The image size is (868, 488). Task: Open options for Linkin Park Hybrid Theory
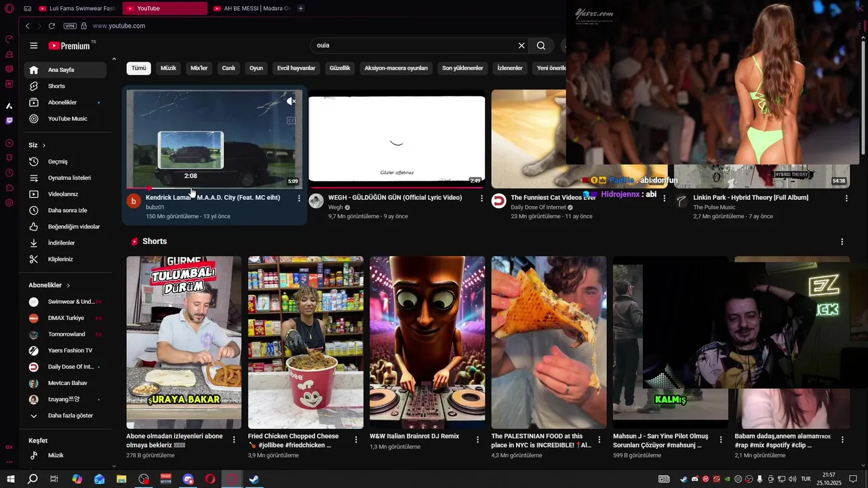(x=846, y=198)
